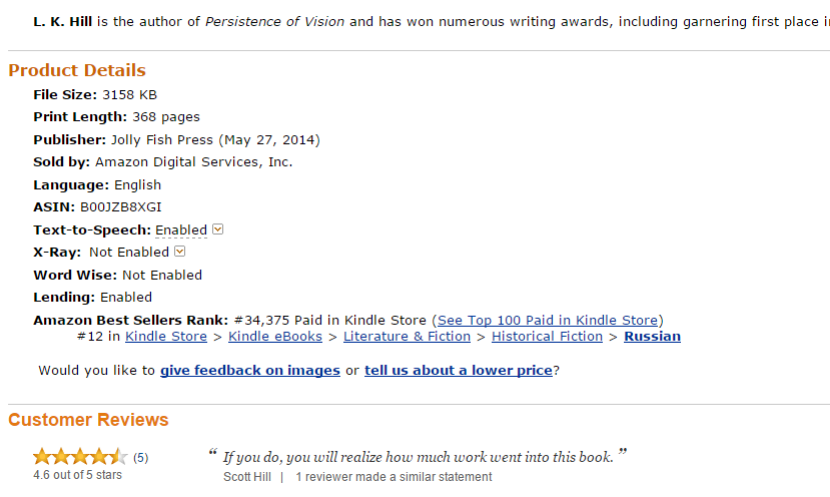Open the See Top 100 Paid in Kindle Store link

547,320
